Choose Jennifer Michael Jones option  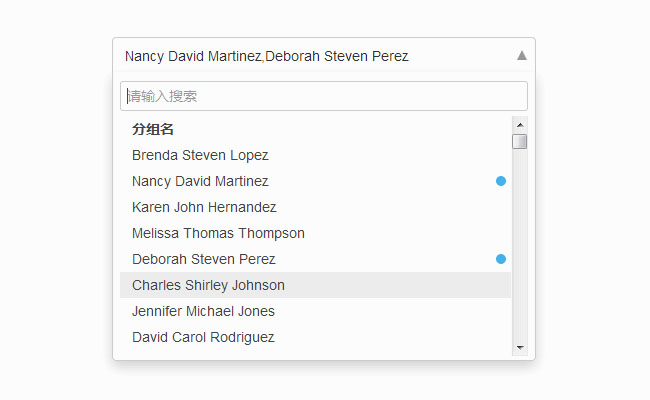pyautogui.click(x=203, y=311)
